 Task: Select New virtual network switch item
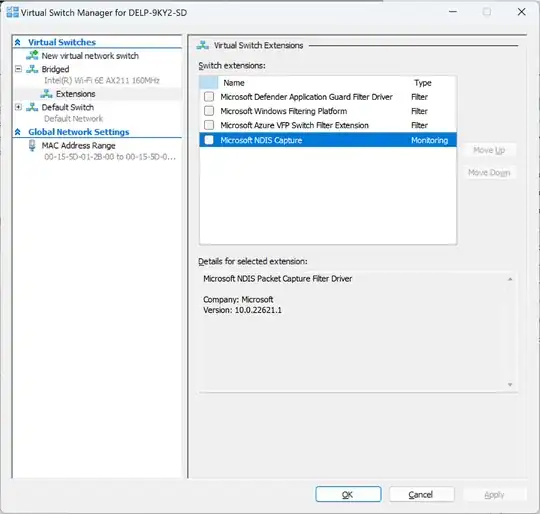(90, 56)
